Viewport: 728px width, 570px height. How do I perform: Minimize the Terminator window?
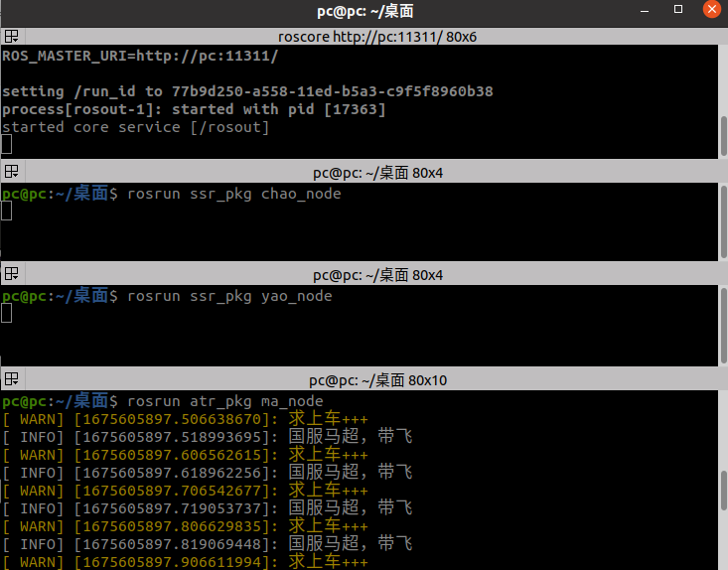[x=645, y=10]
